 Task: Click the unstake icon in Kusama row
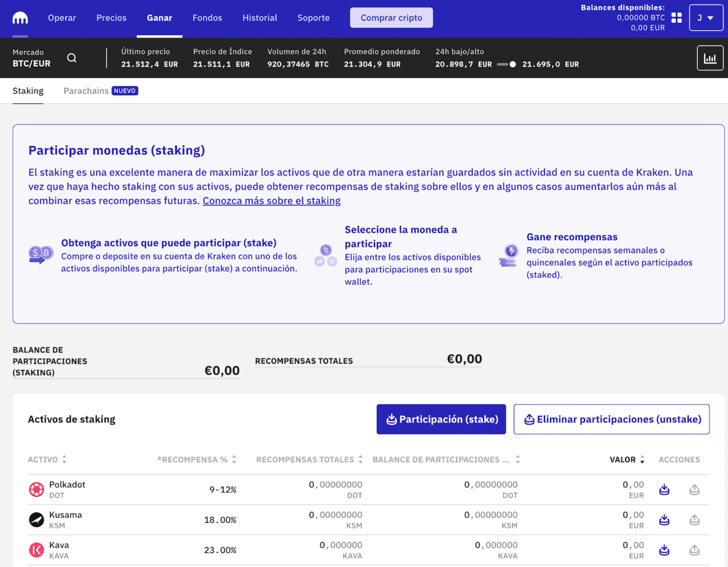pos(694,520)
